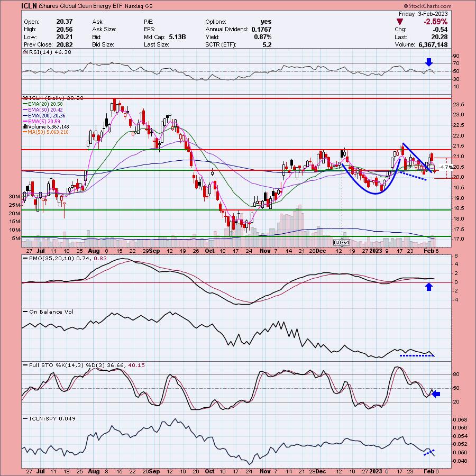Click the RSI(14) 46.38 indicator label
Viewport: 476px width, 476px height.
point(50,52)
